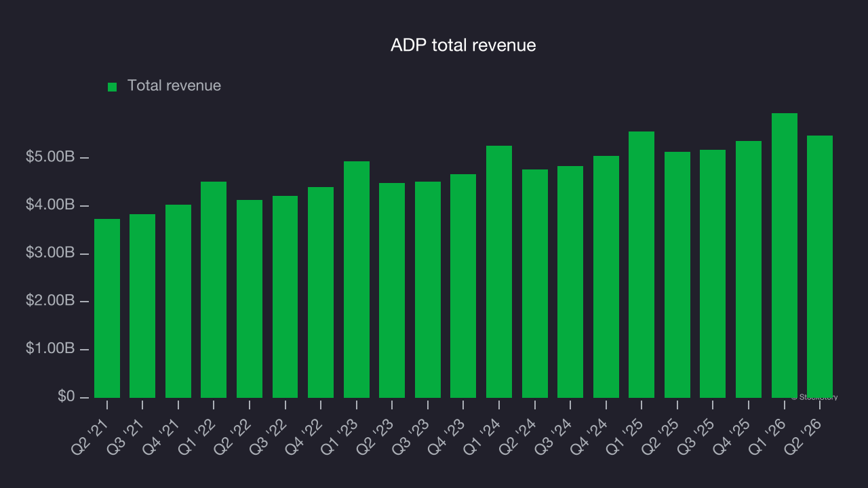Image resolution: width=868 pixels, height=488 pixels.
Task: Select the Q2 '22 revenue bar
Action: [x=250, y=299]
